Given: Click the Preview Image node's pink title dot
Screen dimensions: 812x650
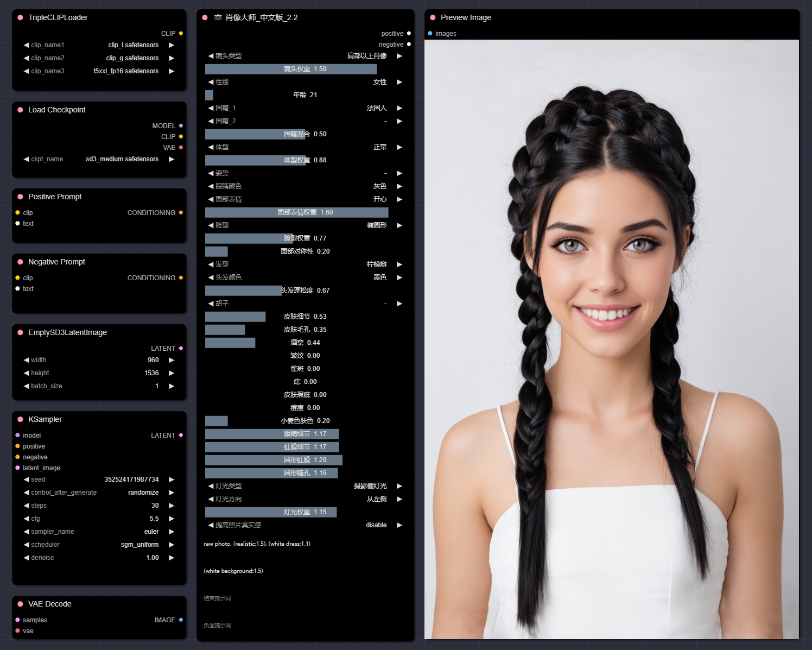Looking at the screenshot, I should pos(433,17).
